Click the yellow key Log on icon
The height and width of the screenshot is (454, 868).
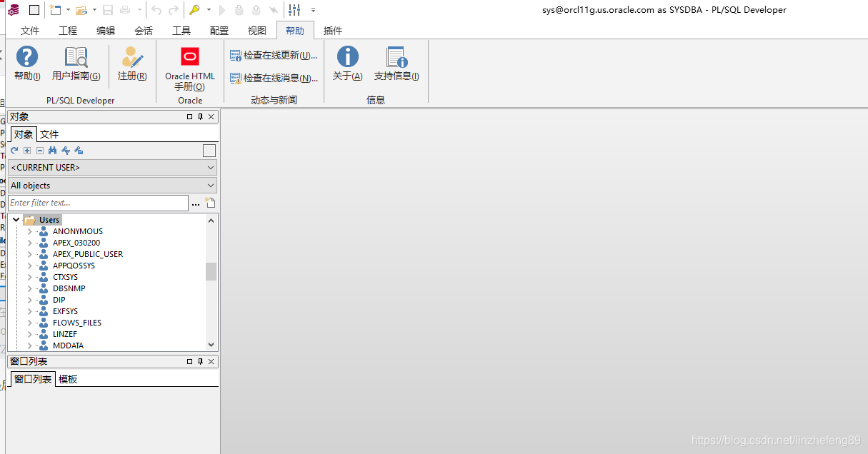pyautogui.click(x=194, y=10)
